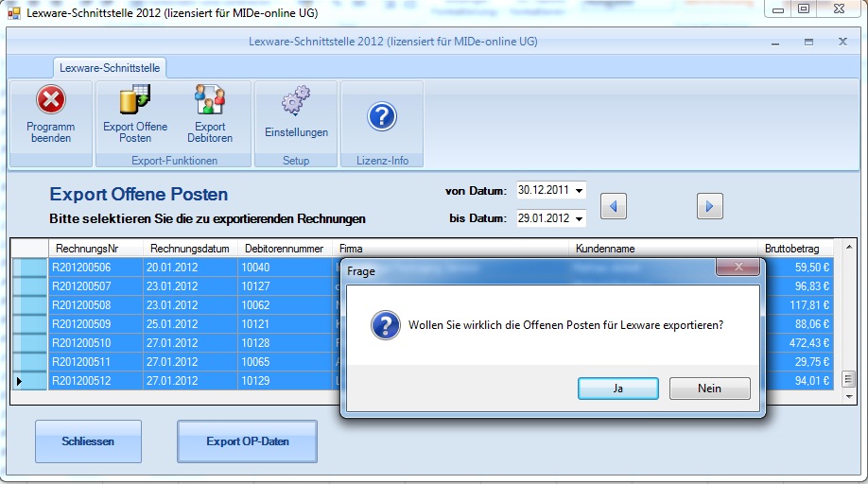
Task: Click amount 94,01 € cell
Action: tap(799, 381)
